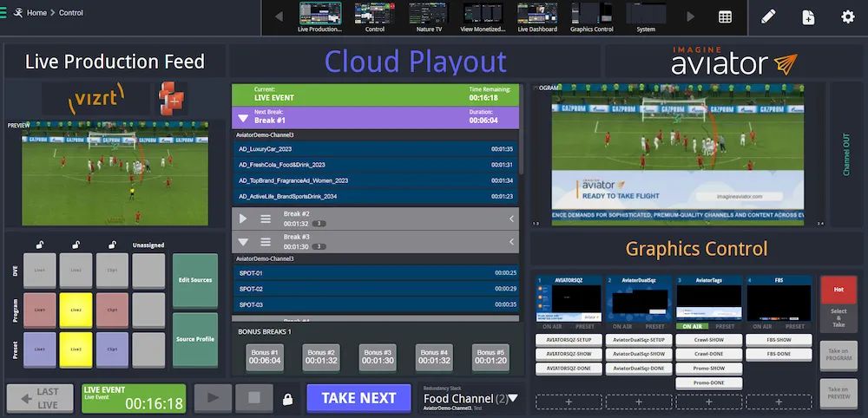Open the settings gear icon

pos(848,16)
